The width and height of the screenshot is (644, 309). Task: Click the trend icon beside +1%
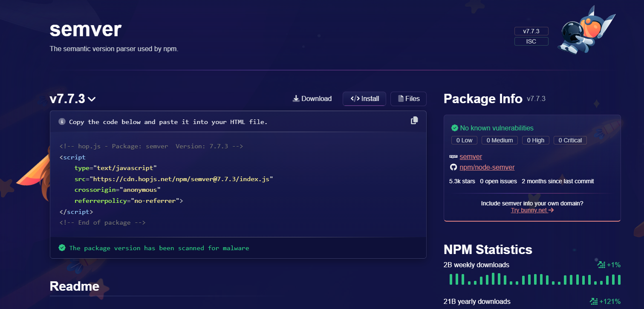pos(601,265)
